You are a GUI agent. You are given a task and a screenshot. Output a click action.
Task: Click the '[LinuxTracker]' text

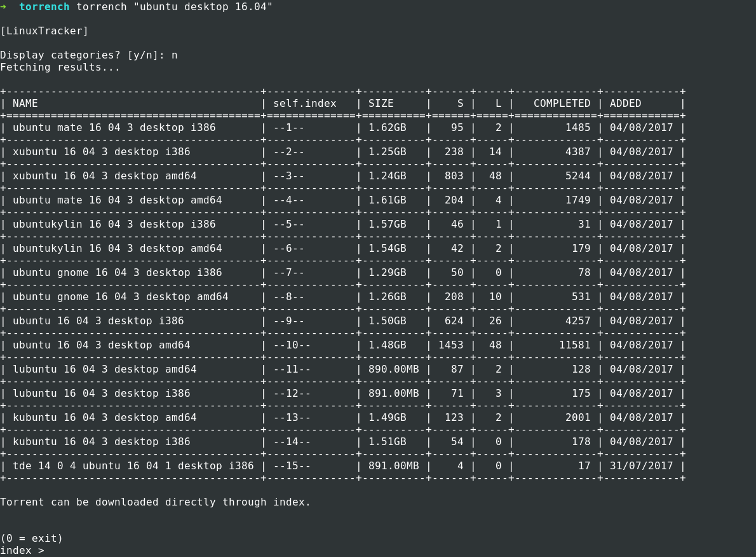click(44, 31)
